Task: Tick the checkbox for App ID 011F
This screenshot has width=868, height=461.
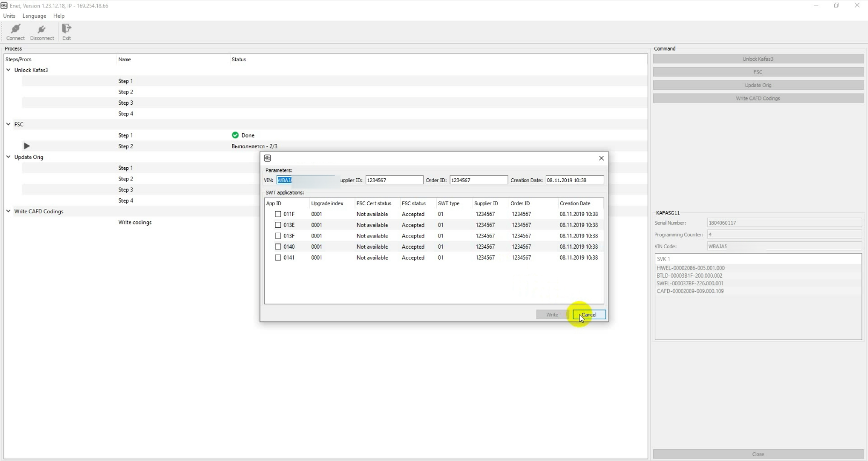Action: tap(278, 214)
